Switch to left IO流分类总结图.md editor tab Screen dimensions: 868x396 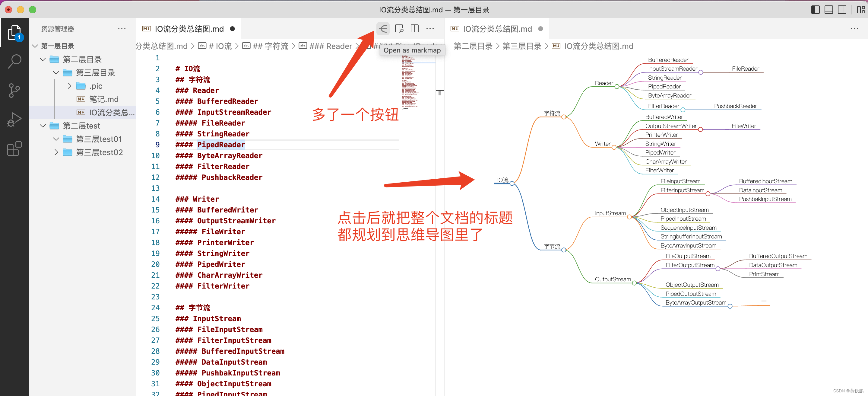point(189,29)
